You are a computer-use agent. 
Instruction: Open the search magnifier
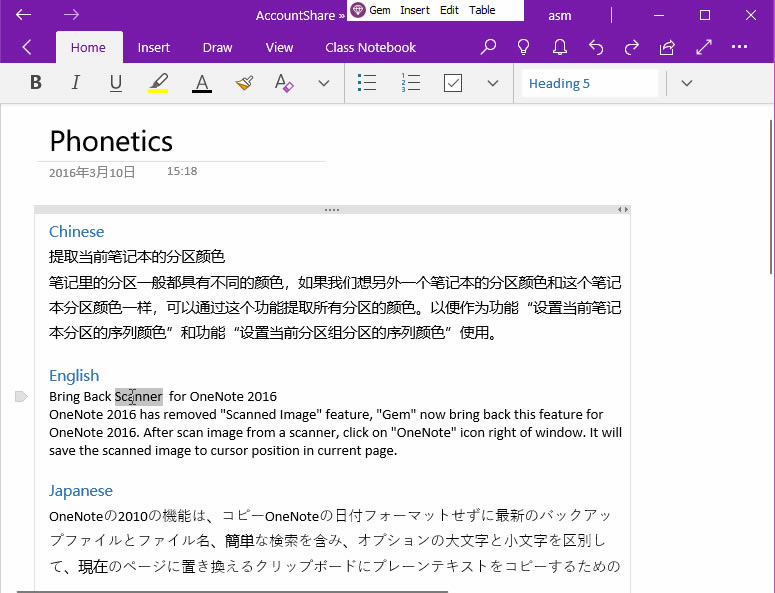(488, 47)
